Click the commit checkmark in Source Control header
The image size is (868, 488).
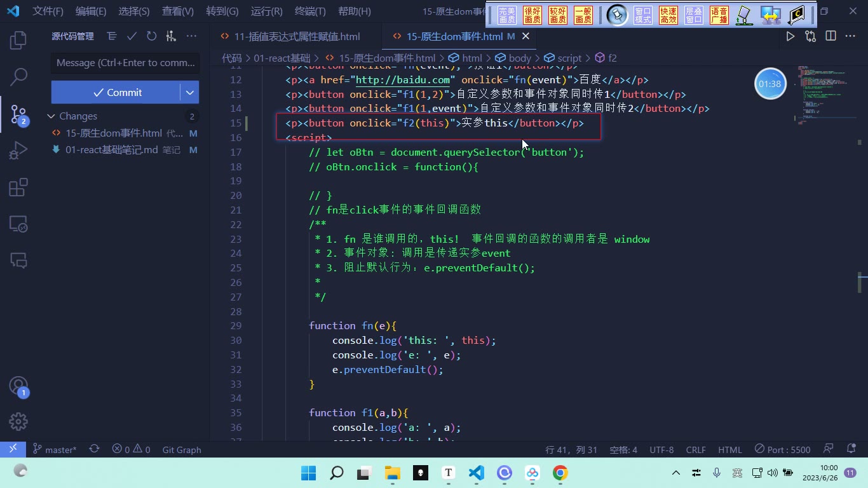132,36
